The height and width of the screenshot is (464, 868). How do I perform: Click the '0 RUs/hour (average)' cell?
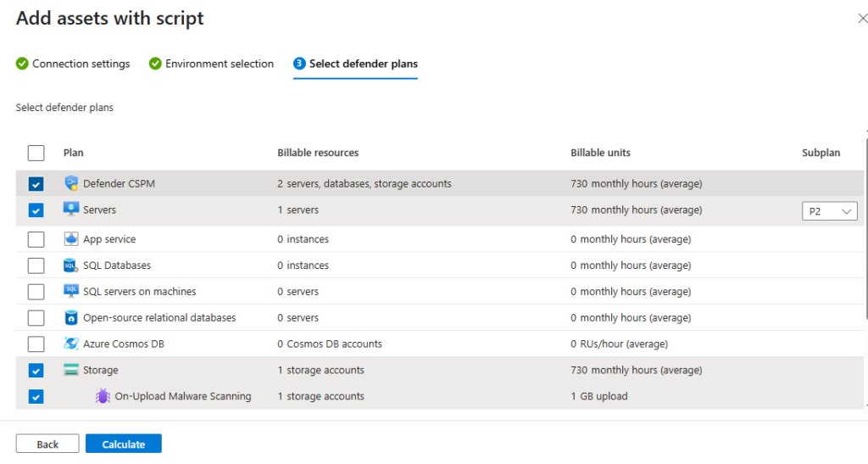point(619,344)
